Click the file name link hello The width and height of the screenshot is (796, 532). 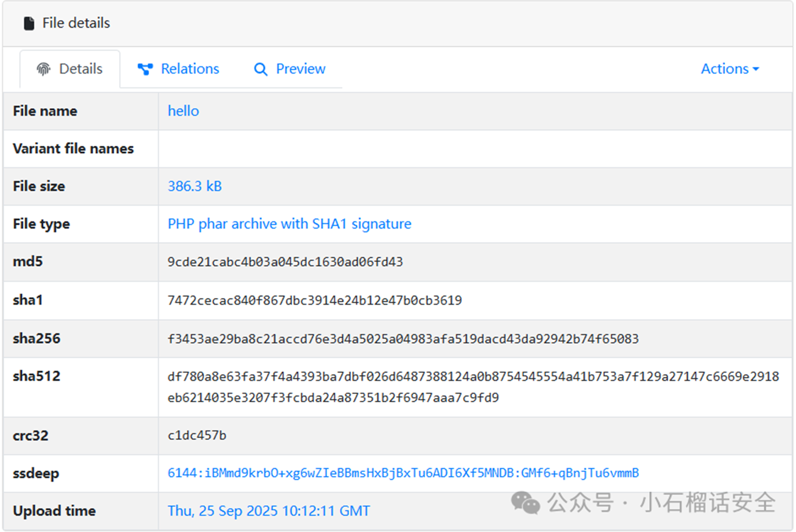[x=183, y=111]
